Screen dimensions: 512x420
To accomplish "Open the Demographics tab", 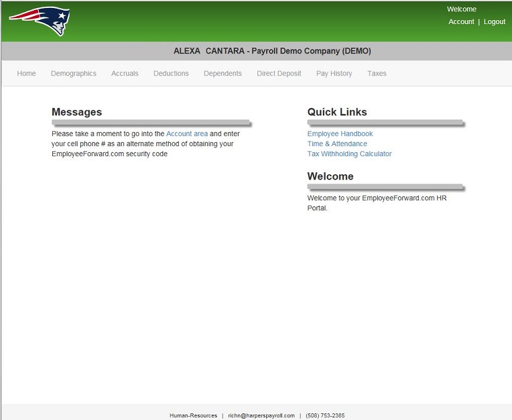I will (x=74, y=74).
